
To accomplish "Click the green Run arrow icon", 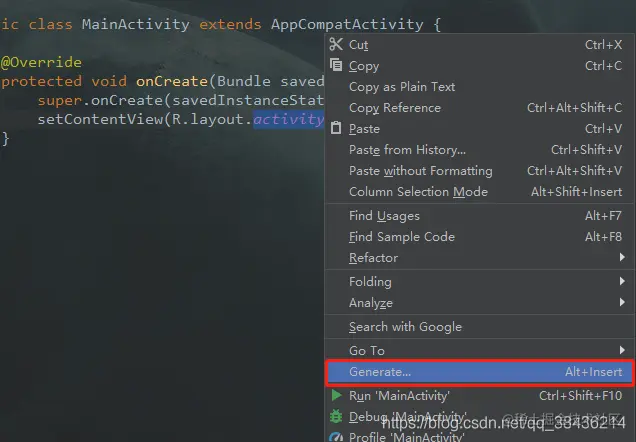I will (336, 395).
